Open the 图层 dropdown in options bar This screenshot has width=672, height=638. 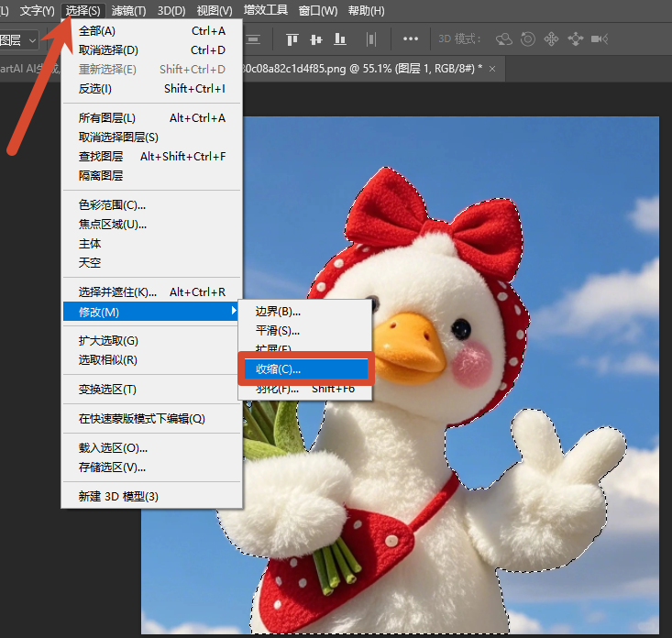pyautogui.click(x=19, y=40)
